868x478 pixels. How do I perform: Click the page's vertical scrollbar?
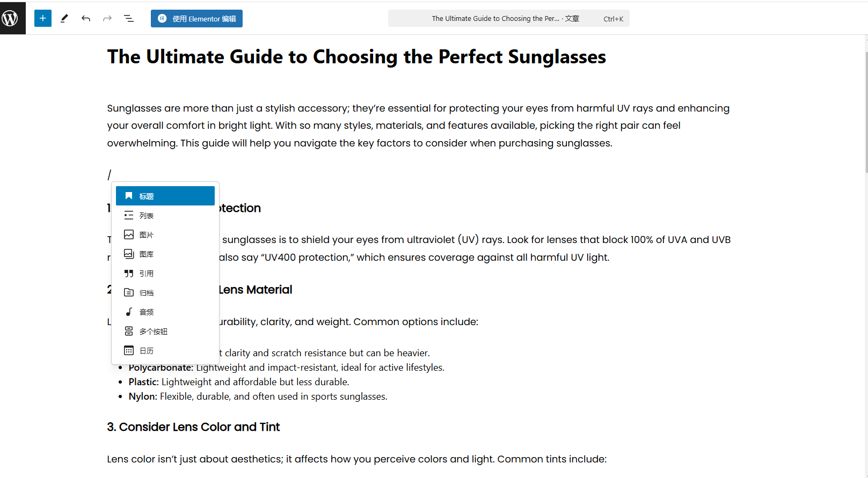click(866, 113)
